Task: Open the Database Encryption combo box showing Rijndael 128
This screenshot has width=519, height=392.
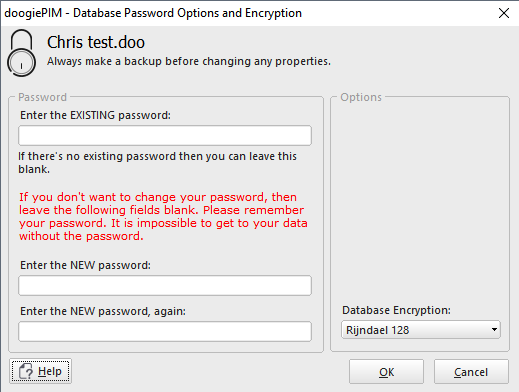Action: click(421, 330)
